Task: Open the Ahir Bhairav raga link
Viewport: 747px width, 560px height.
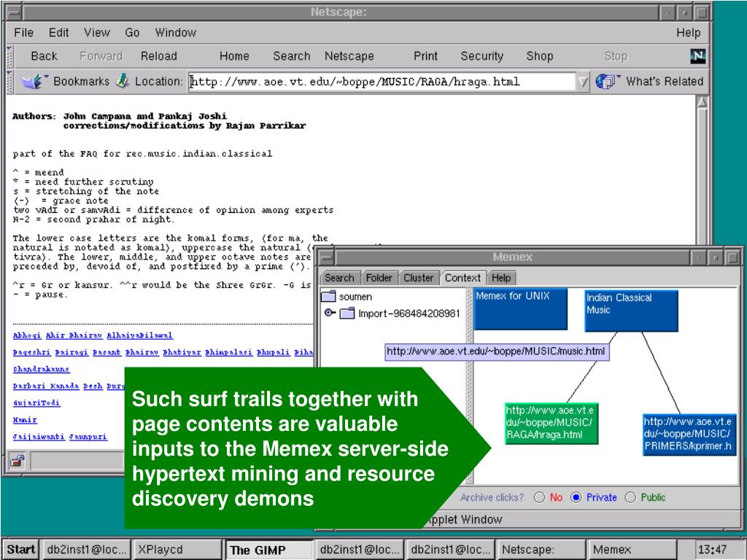Action: click(74, 335)
